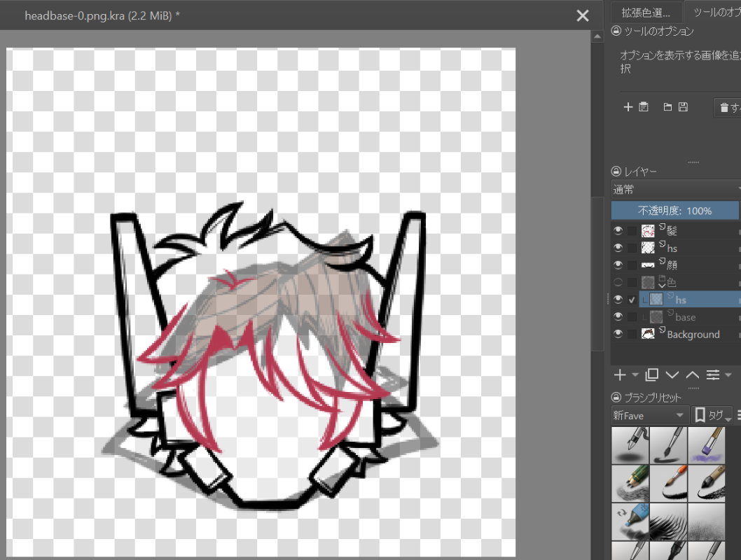Close the headbase-0.png.kra document
Image resolution: width=741 pixels, height=560 pixels.
(x=583, y=15)
